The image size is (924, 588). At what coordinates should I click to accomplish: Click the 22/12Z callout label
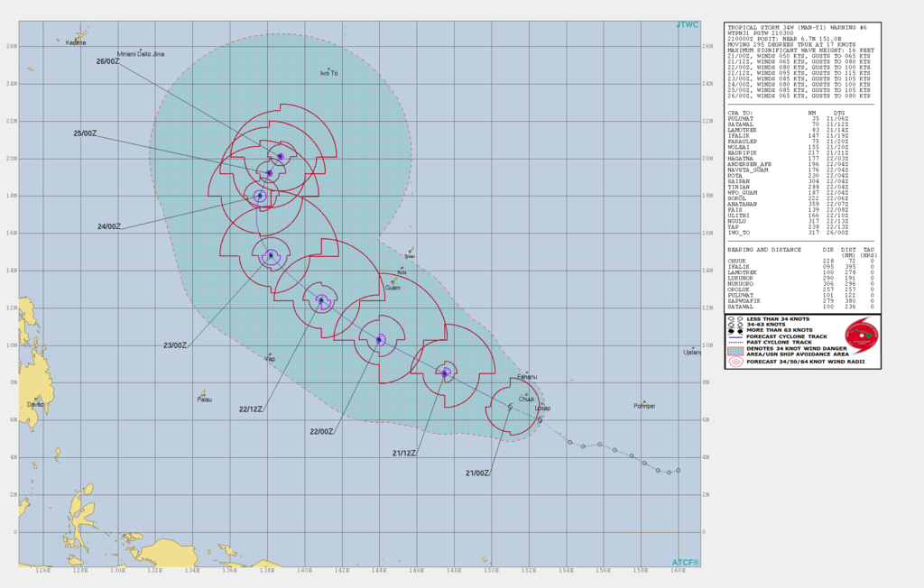(251, 409)
